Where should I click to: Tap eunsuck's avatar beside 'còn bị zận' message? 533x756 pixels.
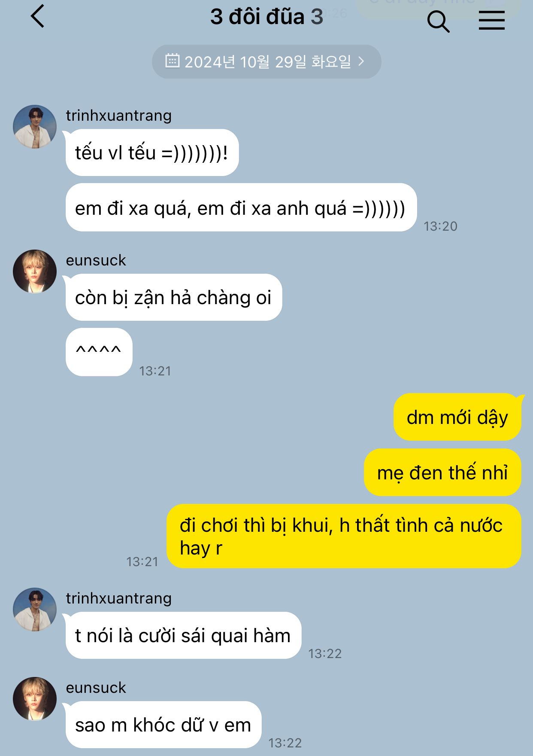(35, 271)
